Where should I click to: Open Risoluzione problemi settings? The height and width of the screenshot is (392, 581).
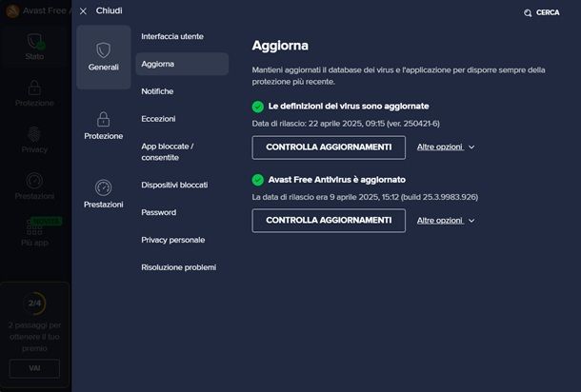tap(179, 267)
